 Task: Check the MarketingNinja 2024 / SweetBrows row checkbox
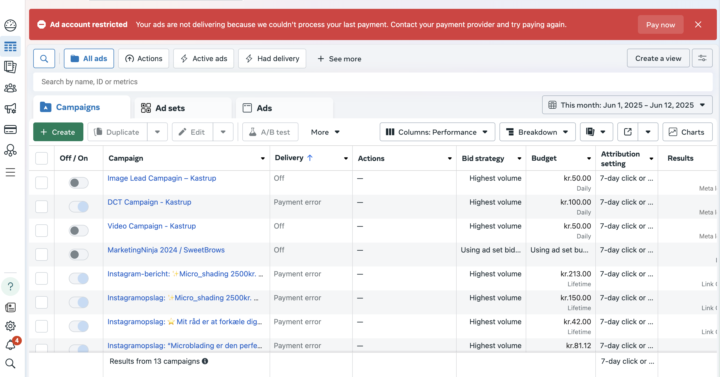(x=41, y=254)
